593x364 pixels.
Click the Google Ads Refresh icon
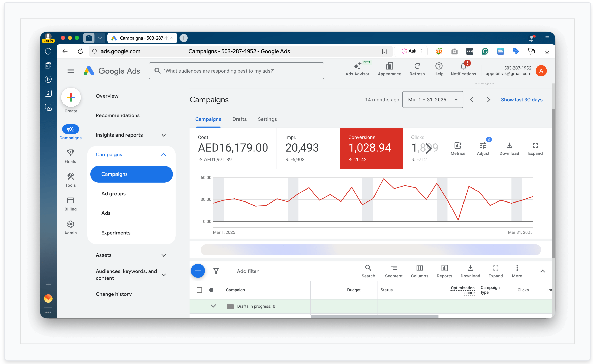(417, 69)
